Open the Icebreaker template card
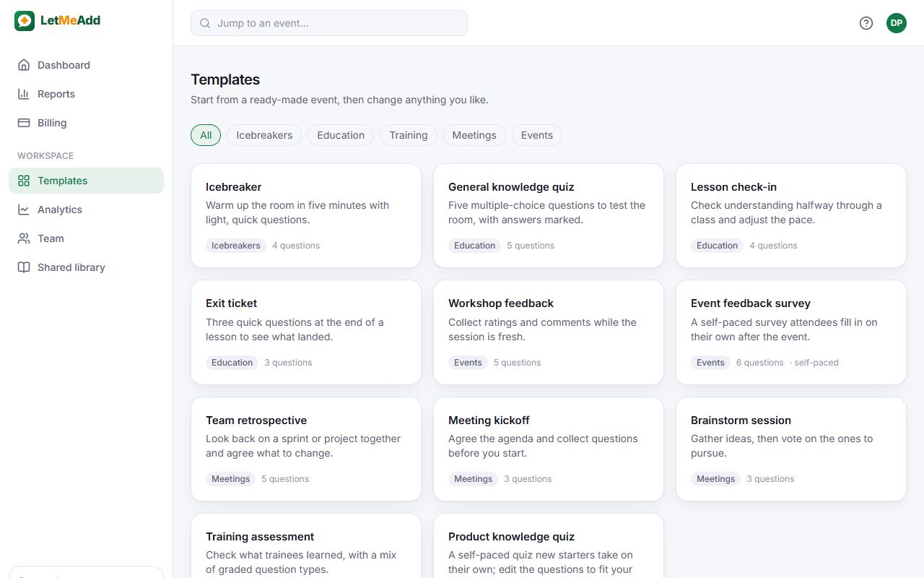Viewport: 924px width, 578px height. 306,216
